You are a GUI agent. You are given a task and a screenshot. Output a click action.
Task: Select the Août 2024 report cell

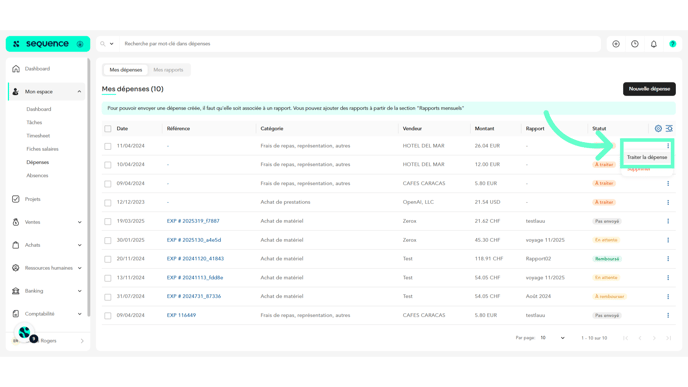click(538, 296)
